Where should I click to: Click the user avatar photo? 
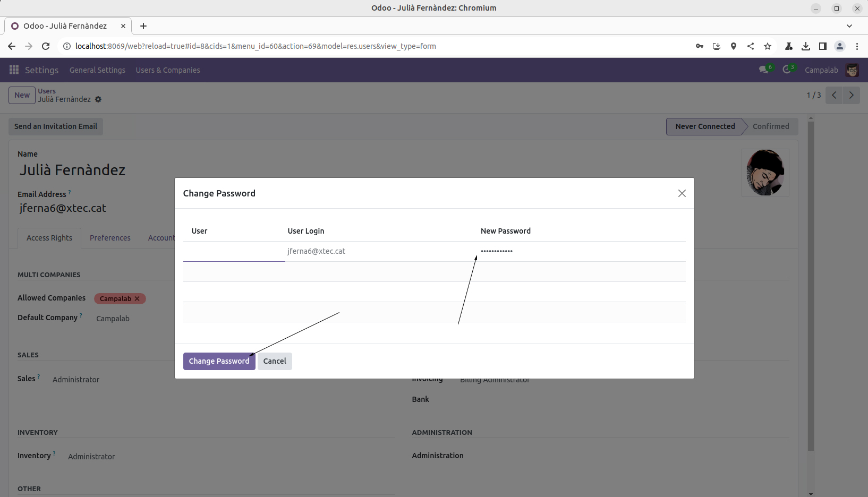765,173
